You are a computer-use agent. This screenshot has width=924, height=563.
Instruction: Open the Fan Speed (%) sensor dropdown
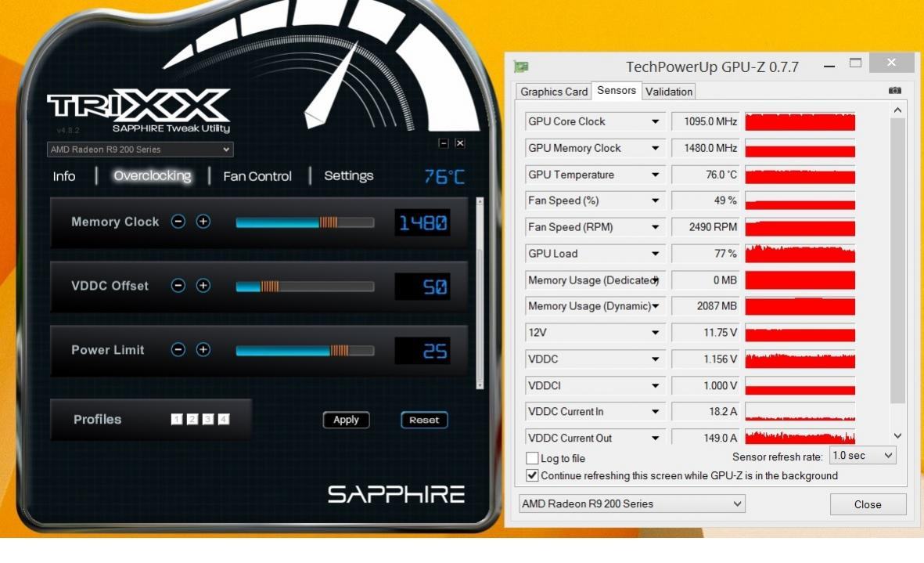pos(656,200)
